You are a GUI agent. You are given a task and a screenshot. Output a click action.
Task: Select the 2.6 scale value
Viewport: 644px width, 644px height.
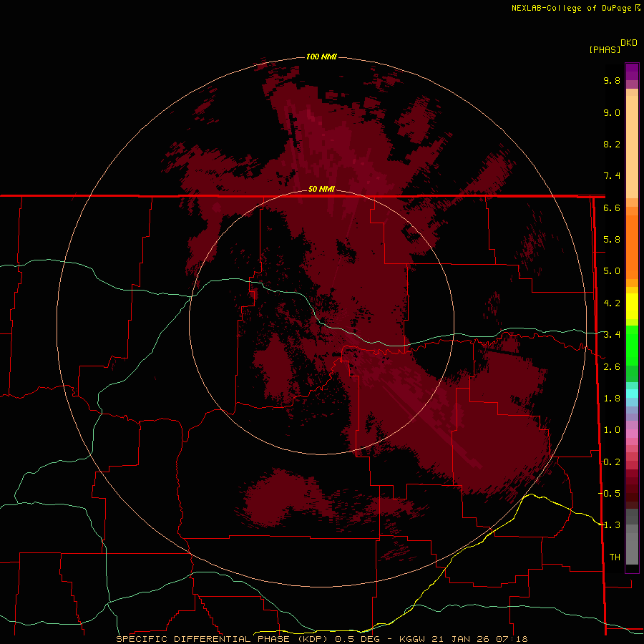click(x=612, y=367)
